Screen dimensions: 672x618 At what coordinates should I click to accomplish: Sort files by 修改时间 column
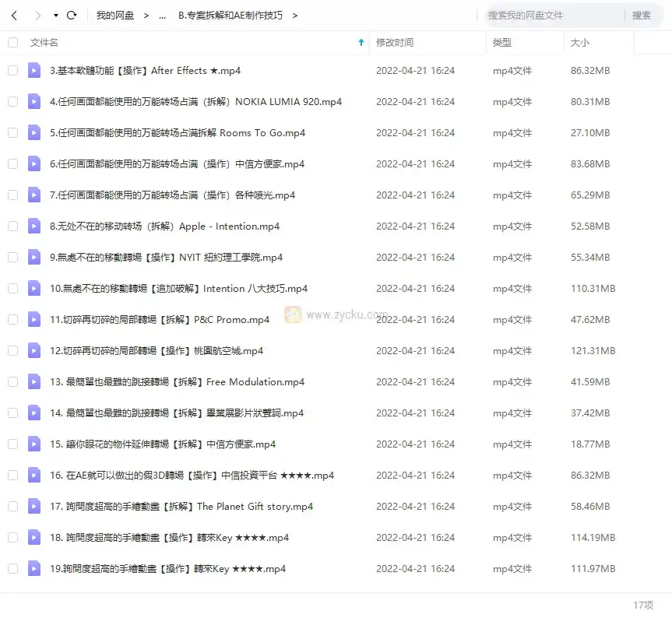(395, 43)
